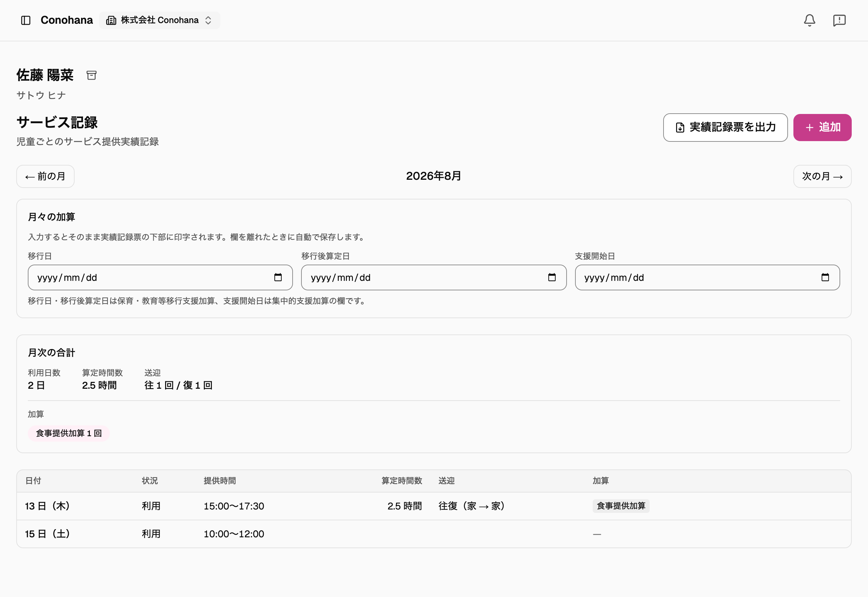Click the 日付 column header
Screen dimensions: 868x597
(33, 481)
